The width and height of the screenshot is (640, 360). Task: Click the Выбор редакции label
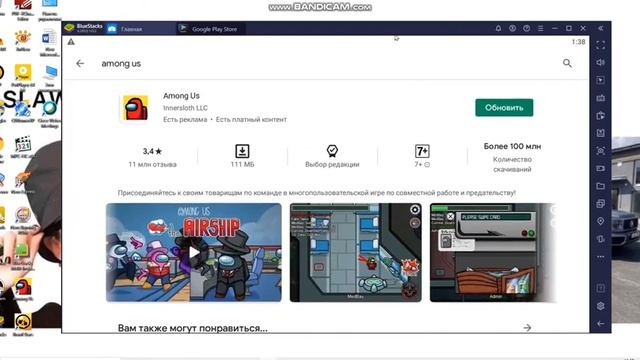pos(332,164)
